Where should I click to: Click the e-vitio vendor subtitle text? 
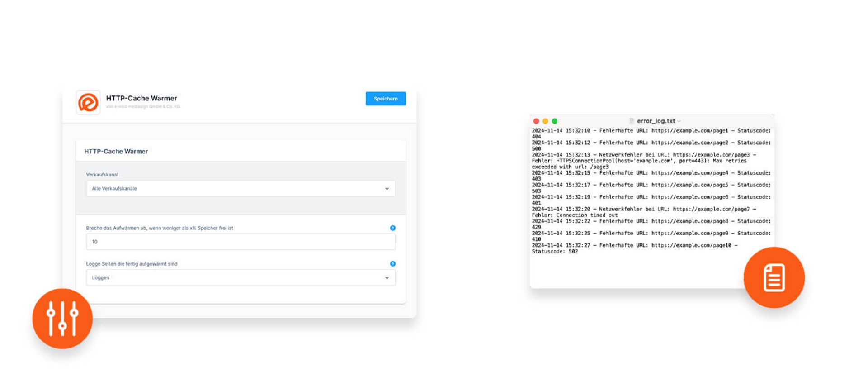pos(143,107)
